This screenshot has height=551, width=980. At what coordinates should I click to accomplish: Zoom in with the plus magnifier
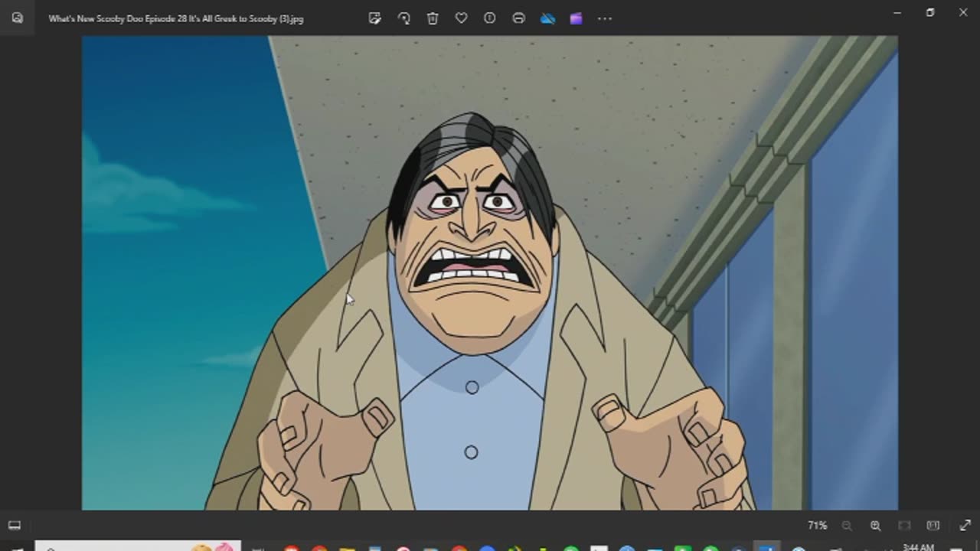[x=875, y=526]
